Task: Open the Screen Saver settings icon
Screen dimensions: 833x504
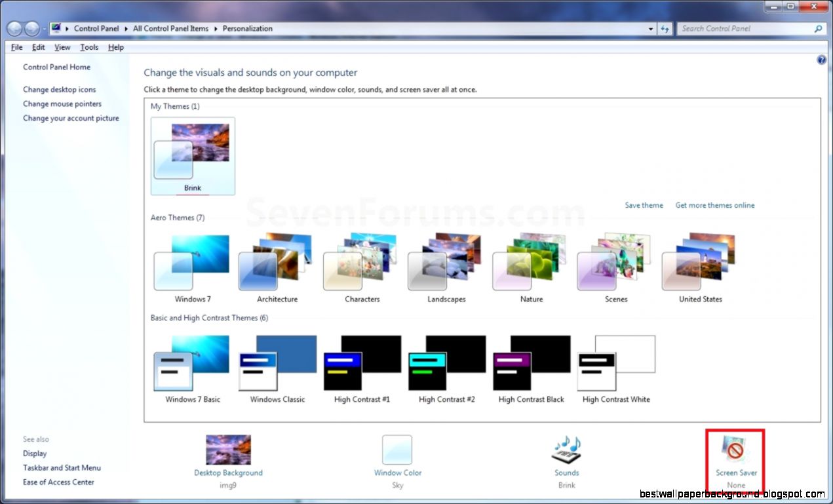Action: tap(736, 450)
